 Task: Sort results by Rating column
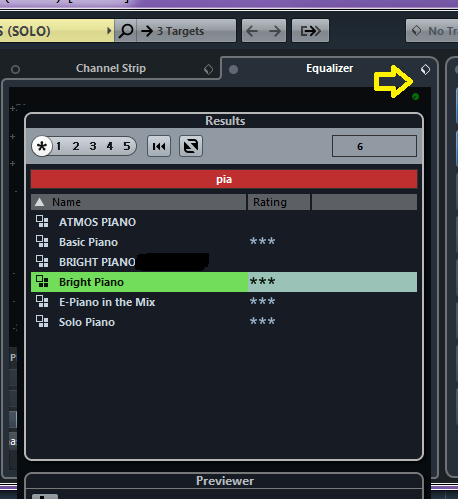tap(279, 202)
